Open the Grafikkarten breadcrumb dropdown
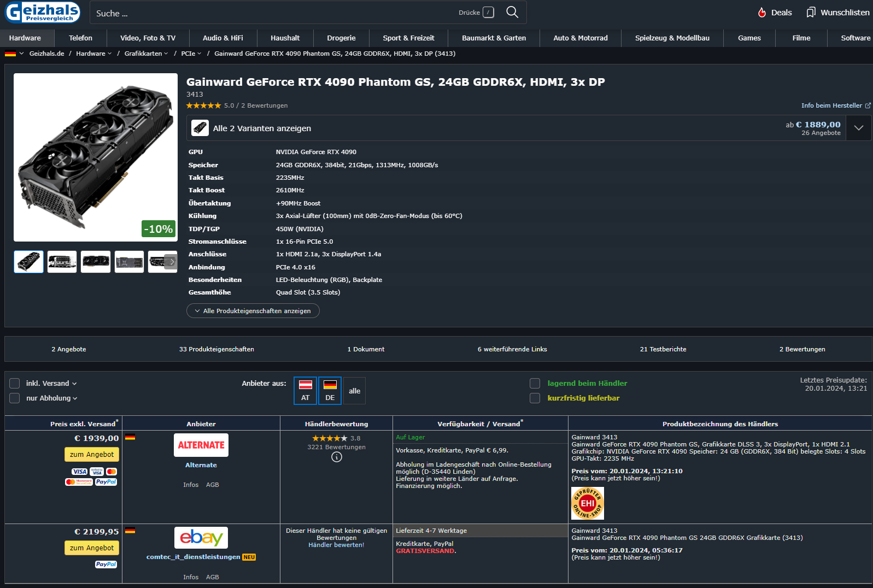Image resolution: width=873 pixels, height=588 pixels. [x=147, y=54]
